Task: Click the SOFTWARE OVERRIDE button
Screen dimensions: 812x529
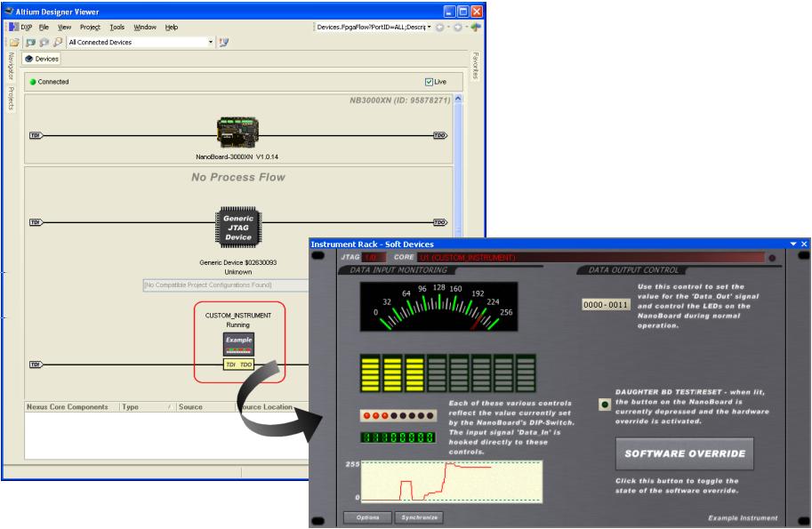Action: click(685, 453)
